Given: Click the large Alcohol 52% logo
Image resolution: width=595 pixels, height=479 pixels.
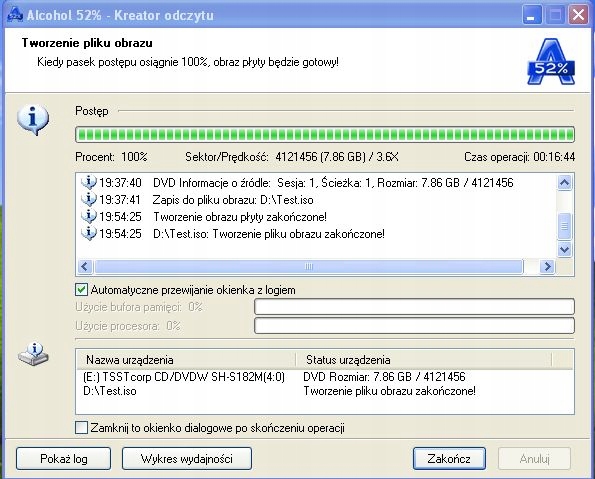Looking at the screenshot, I should pos(551,61).
